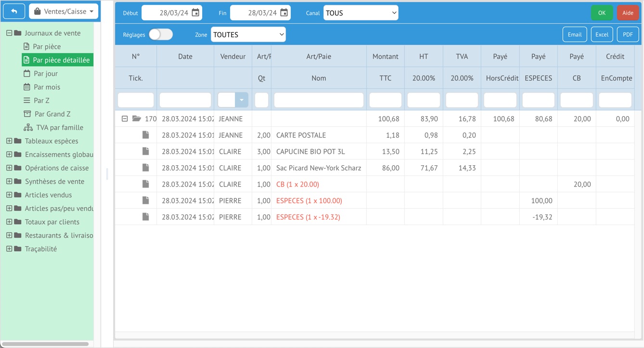The image size is (644, 348).
Task: Export the report with the Excel button
Action: (602, 35)
